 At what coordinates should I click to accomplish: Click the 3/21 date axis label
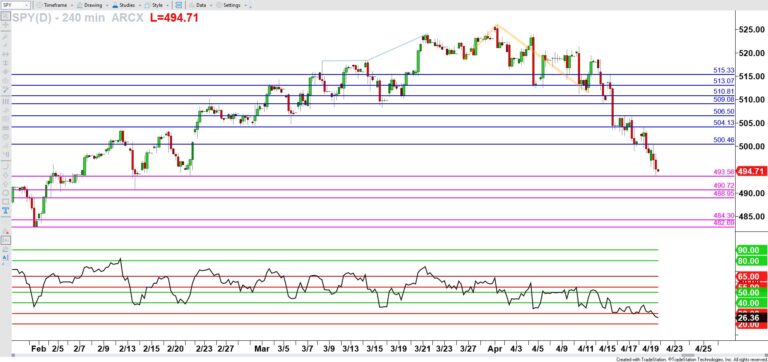[422, 350]
